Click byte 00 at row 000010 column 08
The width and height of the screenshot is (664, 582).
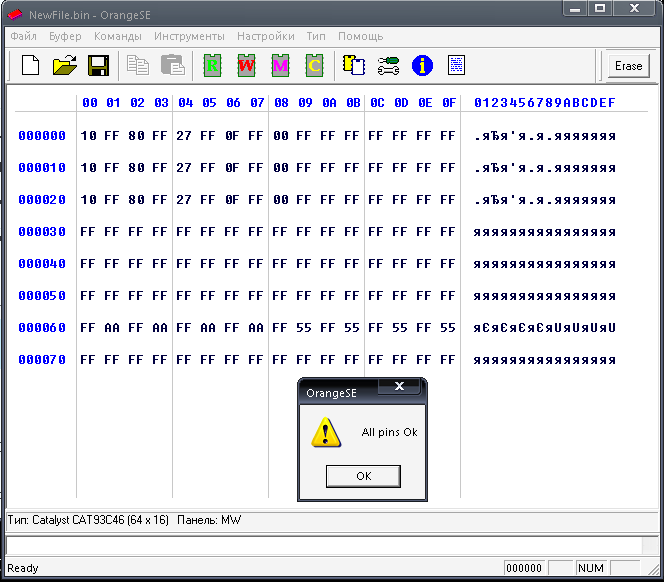[x=281, y=168]
